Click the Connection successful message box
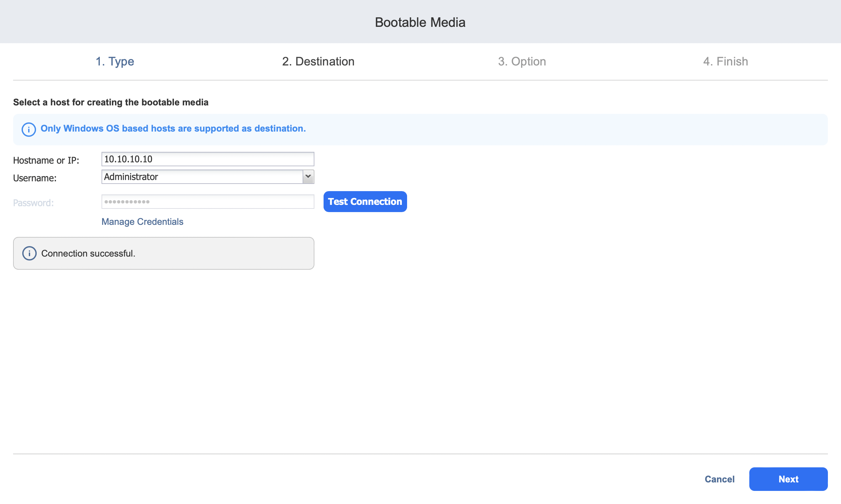The width and height of the screenshot is (841, 504). tap(163, 253)
